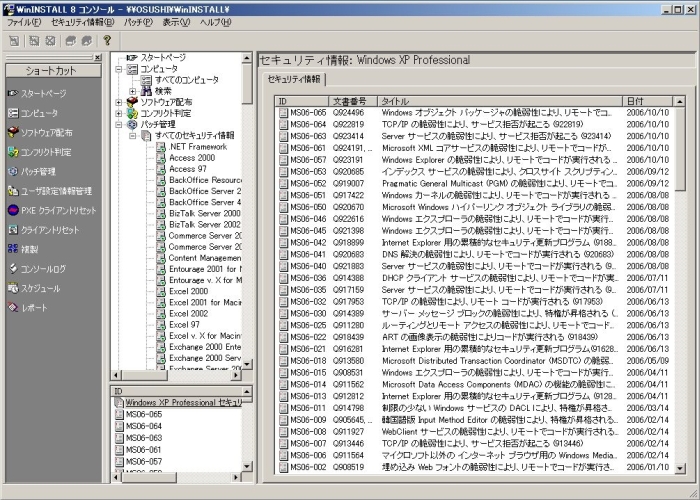Sort by the ID column header
This screenshot has width=700, height=500.
coord(302,101)
